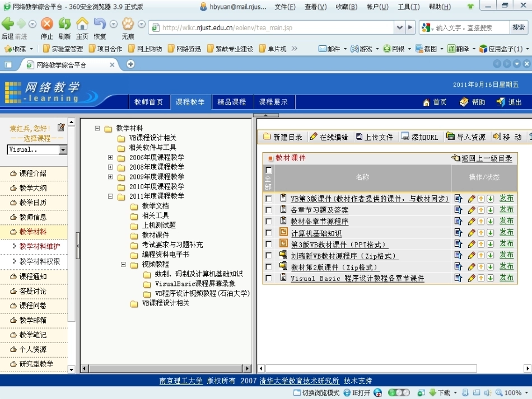Click the green Refresh icon
Viewport: 532px width, 399px height.
pyautogui.click(x=64, y=24)
